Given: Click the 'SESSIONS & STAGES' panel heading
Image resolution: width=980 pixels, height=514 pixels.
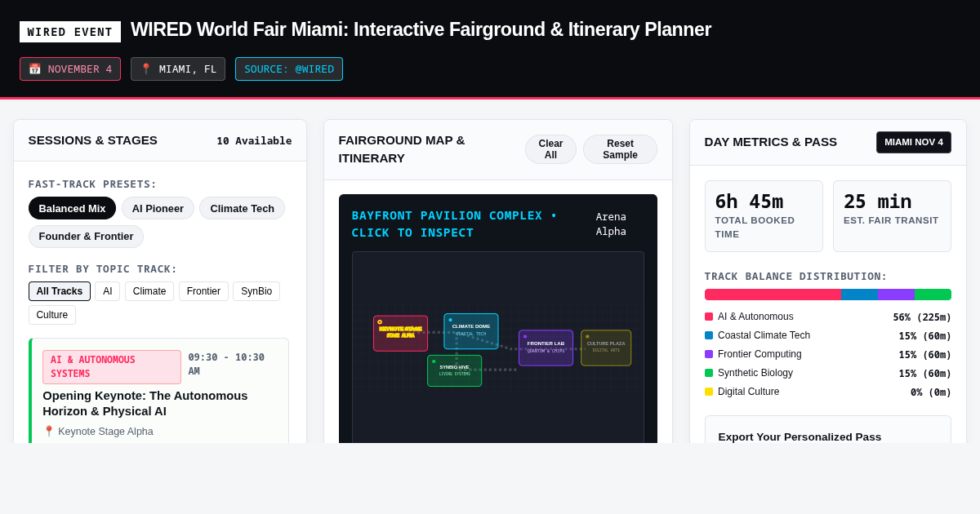Looking at the screenshot, I should (93, 140).
